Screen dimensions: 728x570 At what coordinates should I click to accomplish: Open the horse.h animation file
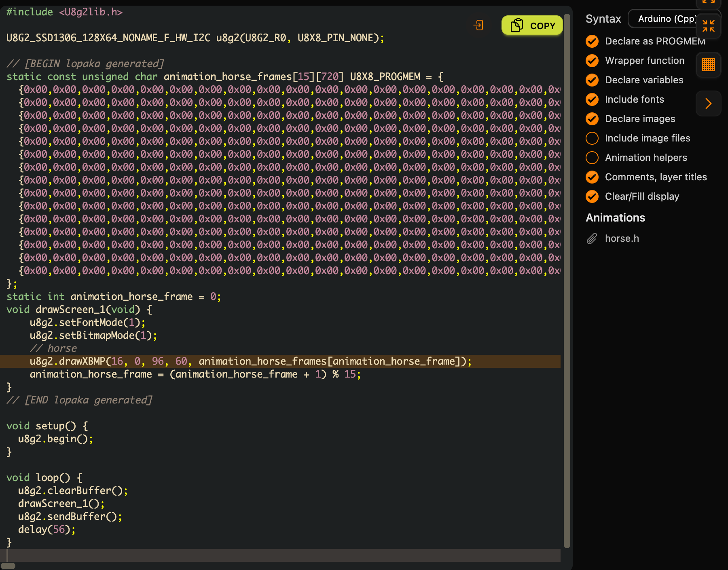click(x=622, y=239)
